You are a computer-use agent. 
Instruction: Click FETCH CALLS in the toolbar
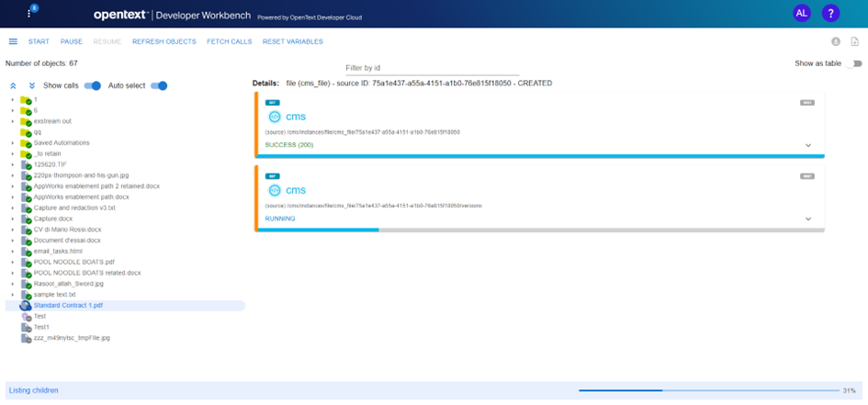pyautogui.click(x=230, y=41)
